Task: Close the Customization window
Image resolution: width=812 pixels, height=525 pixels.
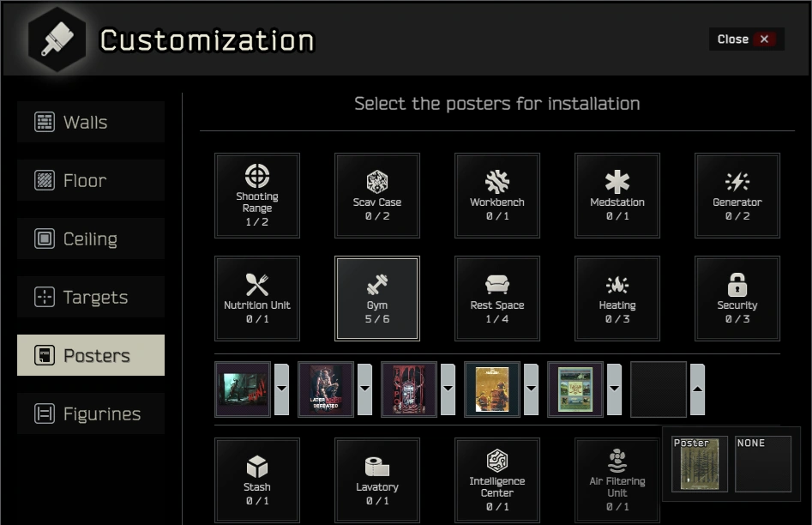Action: tap(746, 39)
